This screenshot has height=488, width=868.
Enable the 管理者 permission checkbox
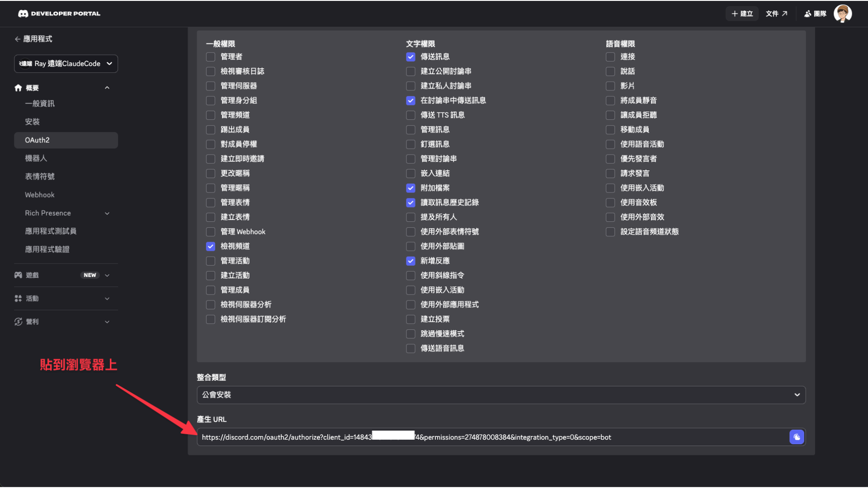click(210, 56)
